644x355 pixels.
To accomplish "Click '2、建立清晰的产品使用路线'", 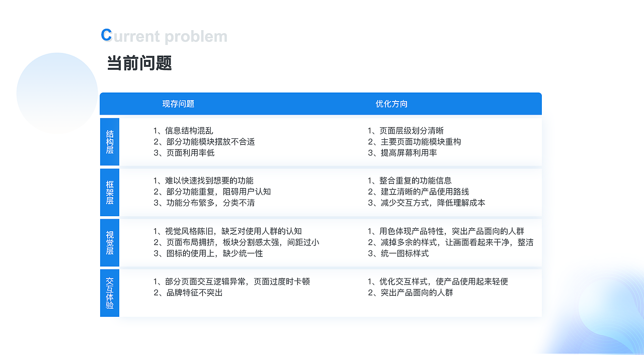I will 418,192.
